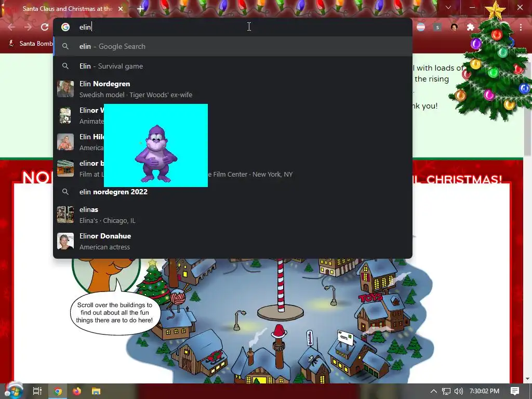This screenshot has width=532, height=399.
Task: Click the elinas restaurant thumbnail
Action: pyautogui.click(x=65, y=215)
